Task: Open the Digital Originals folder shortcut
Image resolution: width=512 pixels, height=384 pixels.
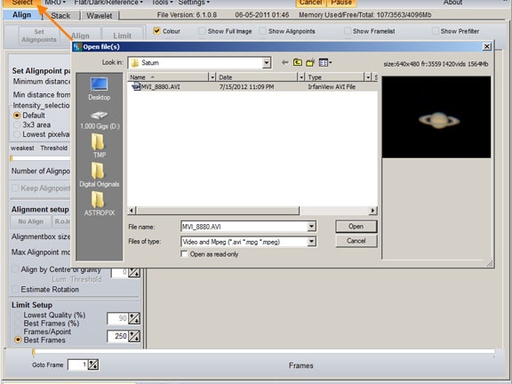Action: 99,175
